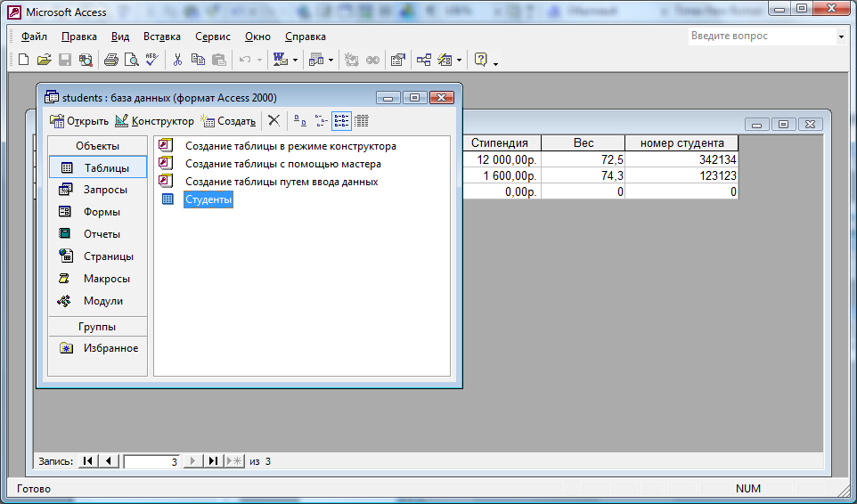Screen dimensions: 857x504
Task: Select Таблицы in the Objects pane
Action: [x=98, y=167]
